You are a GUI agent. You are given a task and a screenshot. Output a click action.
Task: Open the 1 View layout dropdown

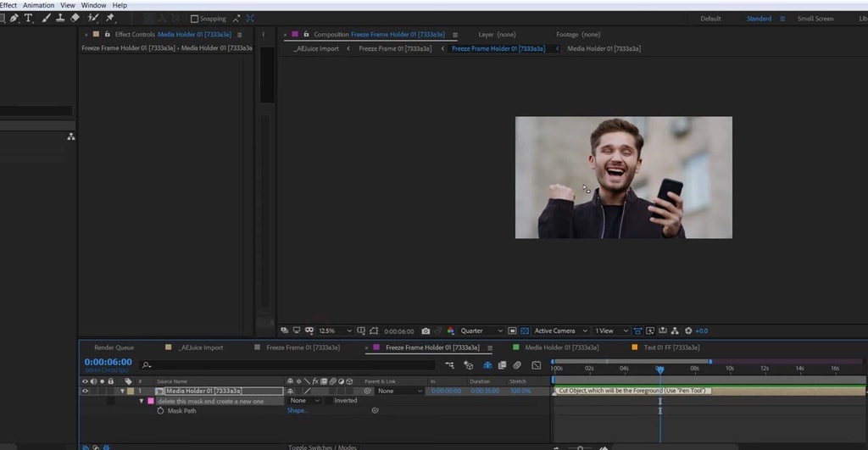click(x=611, y=331)
